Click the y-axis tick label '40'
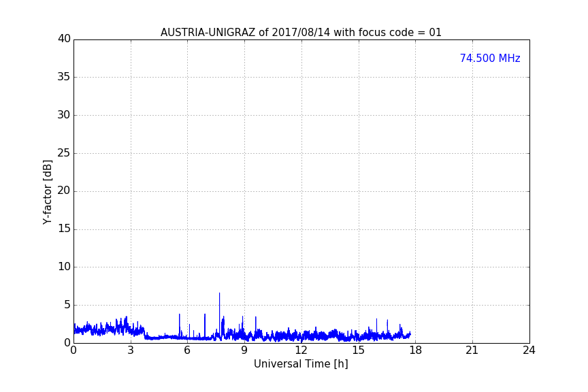 pos(64,39)
